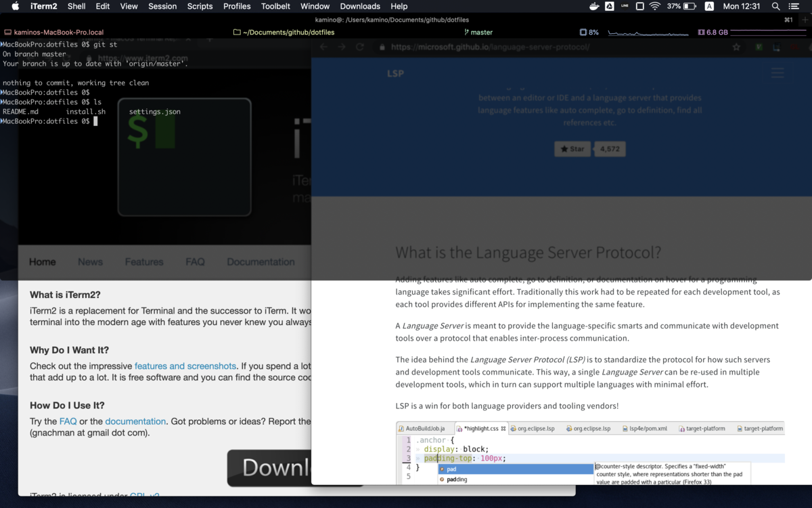The height and width of the screenshot is (508, 812).
Task: Click the address bar padlock icon
Action: click(382, 47)
